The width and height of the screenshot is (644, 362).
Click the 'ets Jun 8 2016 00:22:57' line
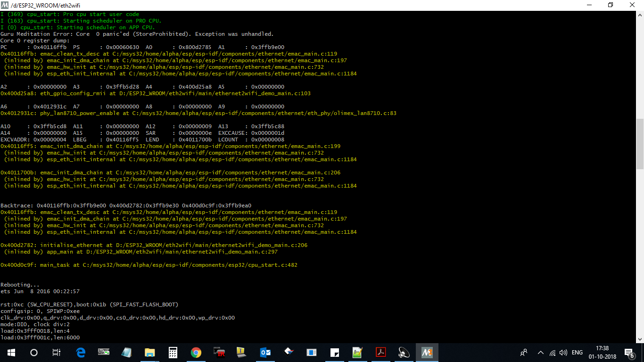[x=40, y=291]
